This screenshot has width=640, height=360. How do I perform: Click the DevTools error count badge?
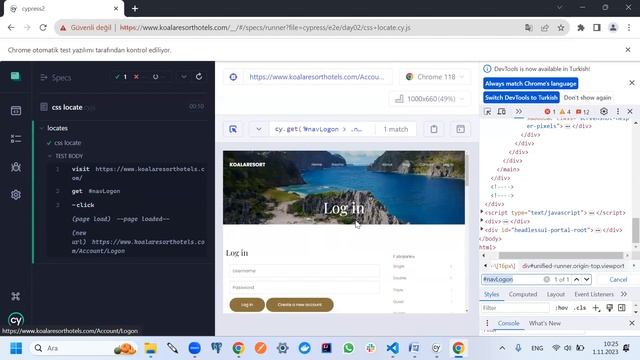click(550, 111)
